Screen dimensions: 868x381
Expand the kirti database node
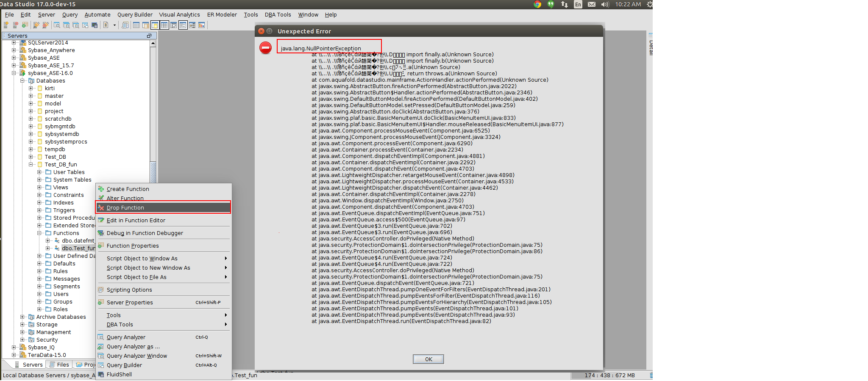pyautogui.click(x=31, y=88)
